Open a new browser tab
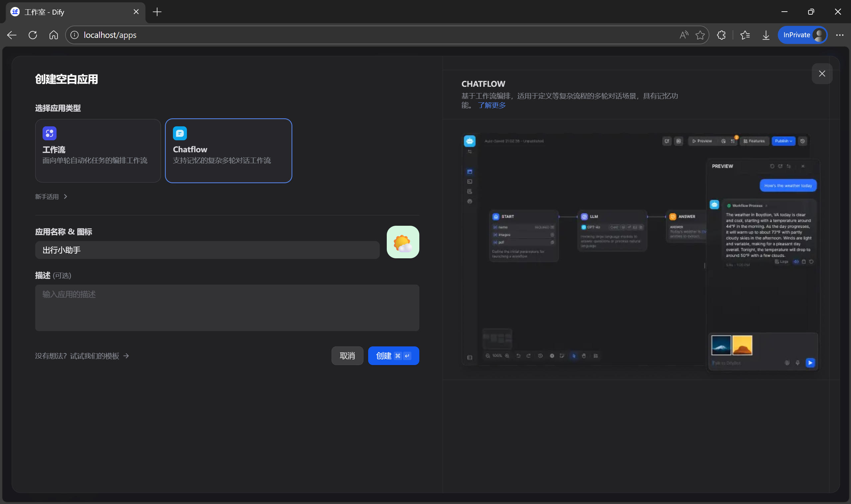The width and height of the screenshot is (851, 504). [x=157, y=12]
